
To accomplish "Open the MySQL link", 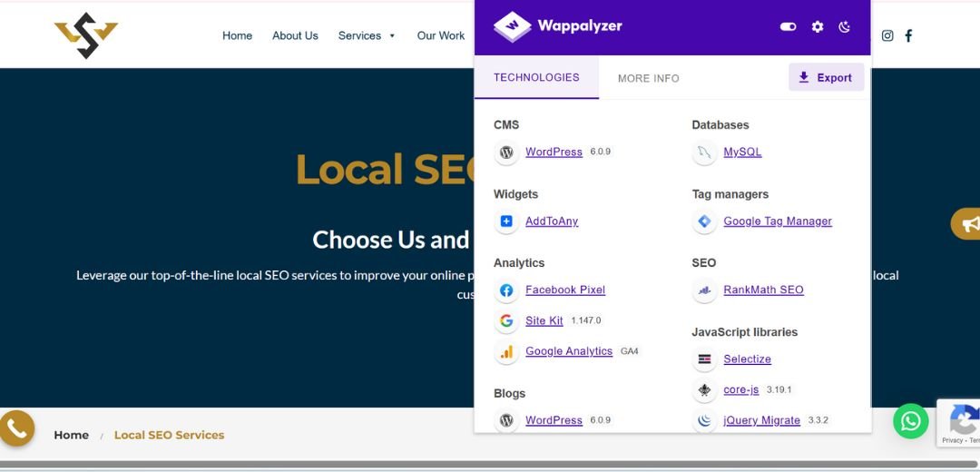I will point(742,152).
